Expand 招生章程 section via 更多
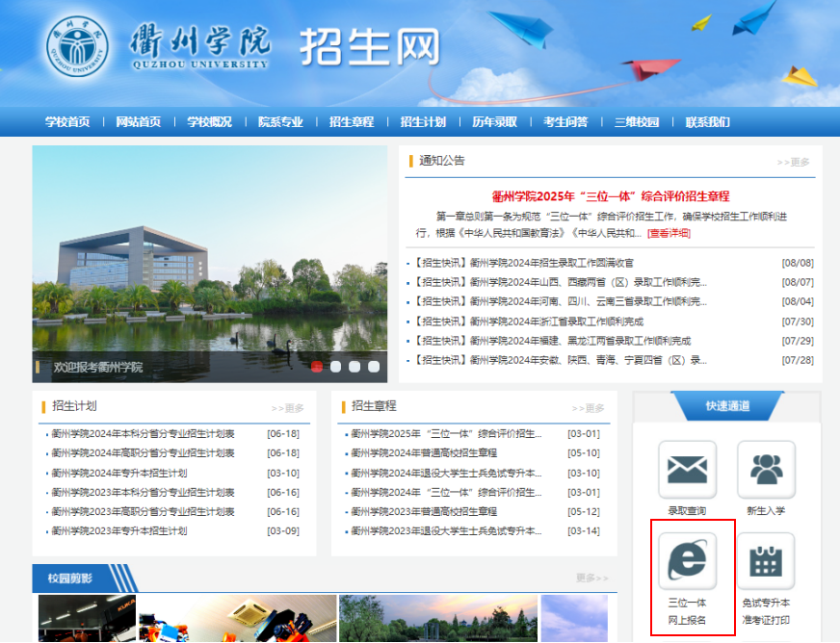 click(588, 408)
